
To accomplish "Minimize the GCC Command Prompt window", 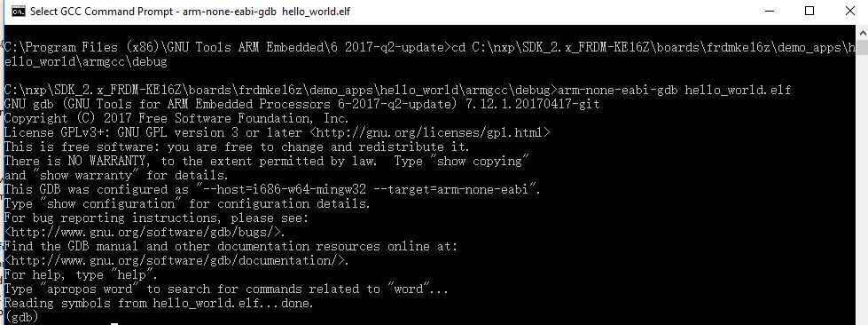I will [770, 11].
